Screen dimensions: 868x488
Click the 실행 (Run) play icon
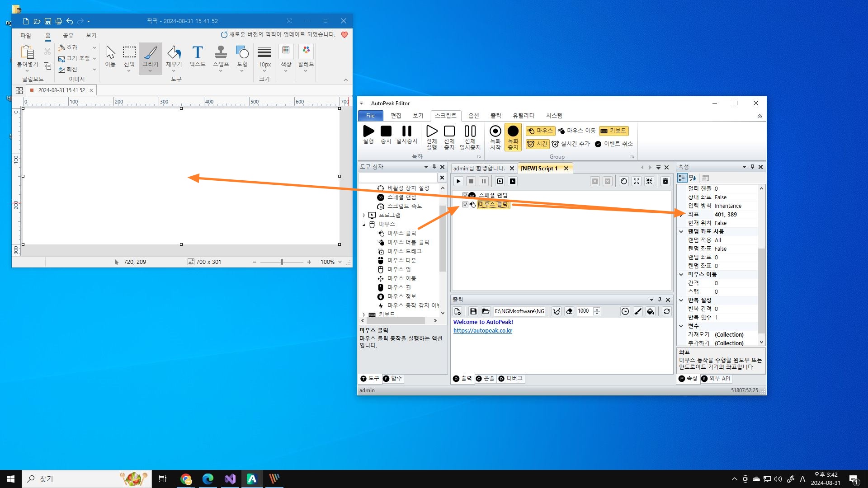(x=368, y=131)
